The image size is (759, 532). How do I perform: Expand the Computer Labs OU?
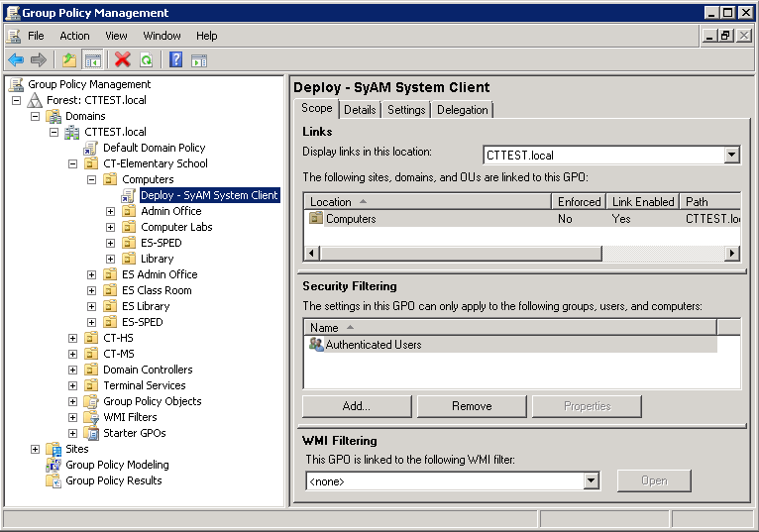tap(110, 227)
